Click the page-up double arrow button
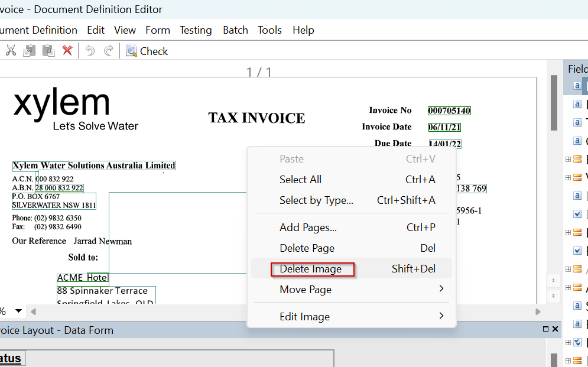 [x=554, y=280]
